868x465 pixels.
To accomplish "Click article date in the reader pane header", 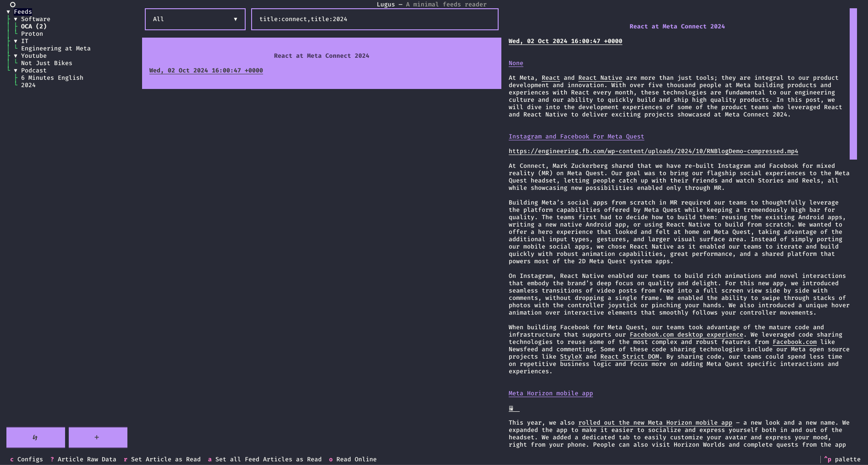I will coord(566,41).
